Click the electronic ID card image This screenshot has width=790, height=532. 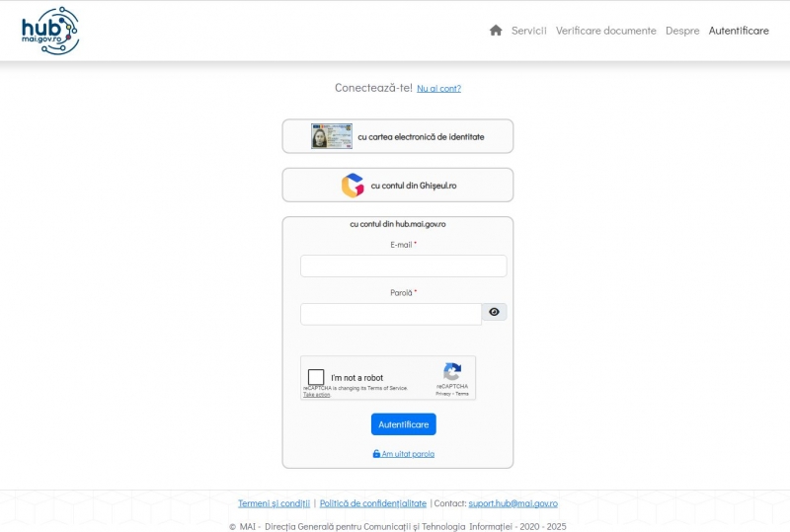(x=332, y=136)
